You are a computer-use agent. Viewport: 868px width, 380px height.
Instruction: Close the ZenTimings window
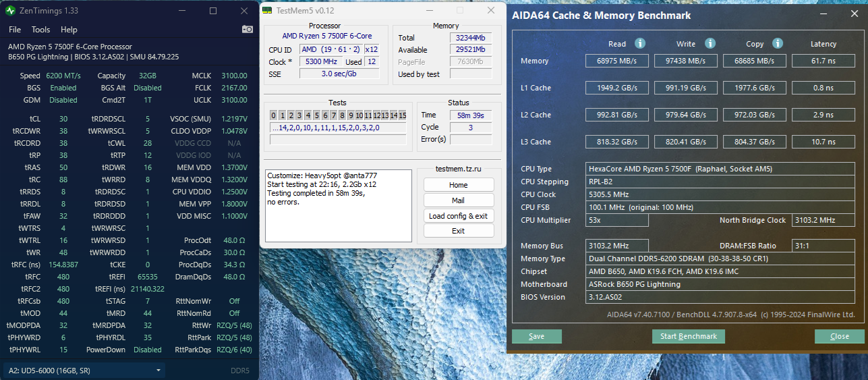tap(243, 11)
